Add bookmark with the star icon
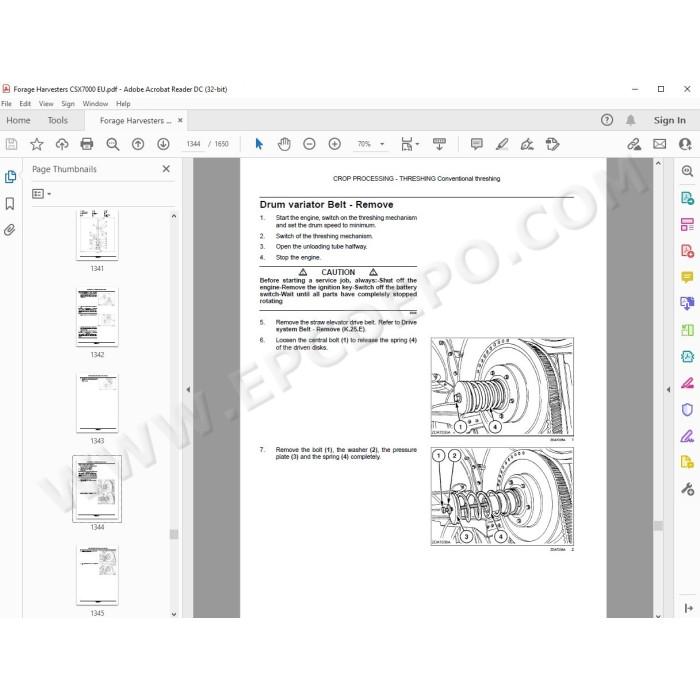Viewport: 700px width, 700px height. point(37,144)
